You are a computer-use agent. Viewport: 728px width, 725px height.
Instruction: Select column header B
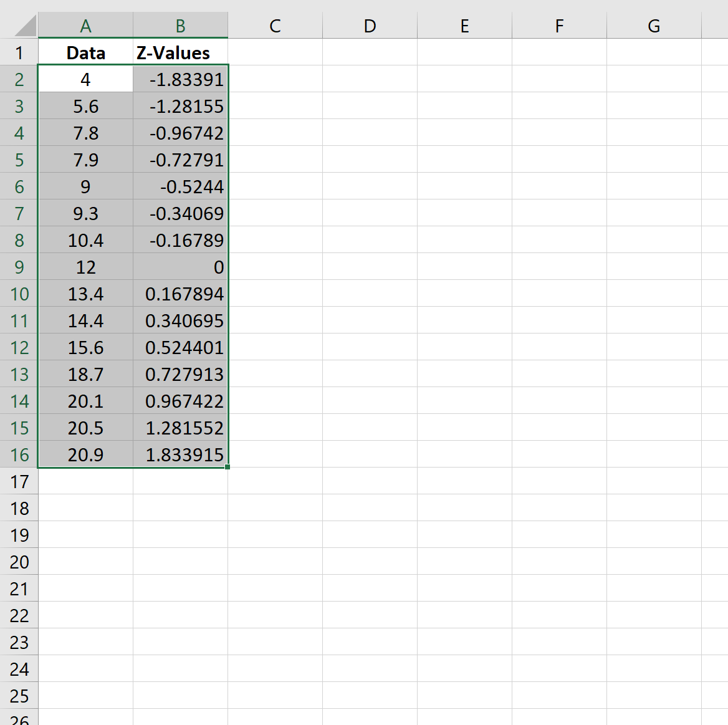tap(180, 26)
